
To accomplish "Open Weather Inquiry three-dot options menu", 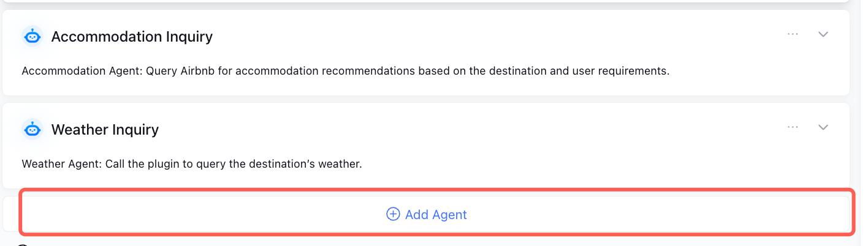I will click(793, 127).
